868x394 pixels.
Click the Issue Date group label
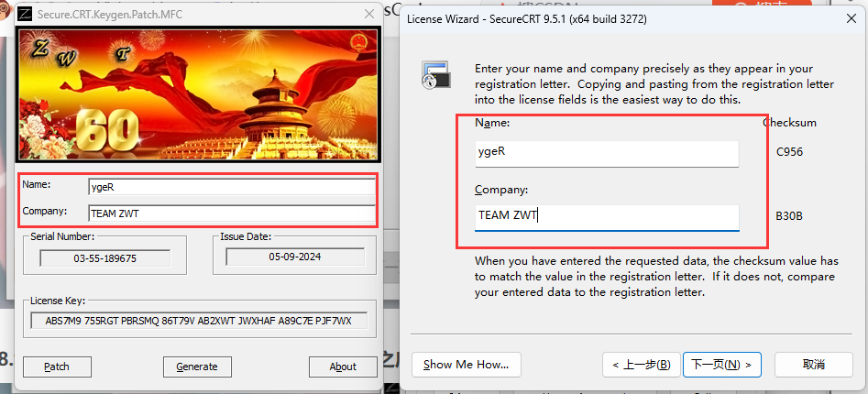pyautogui.click(x=246, y=236)
